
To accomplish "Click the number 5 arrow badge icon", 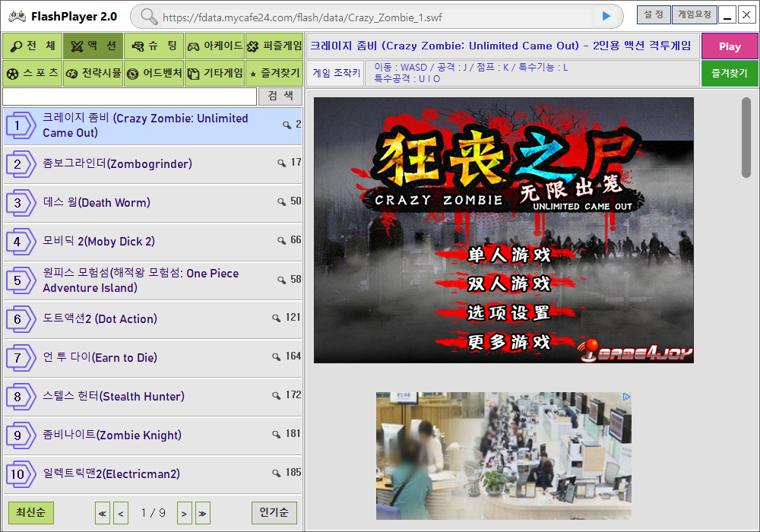I will point(21,280).
